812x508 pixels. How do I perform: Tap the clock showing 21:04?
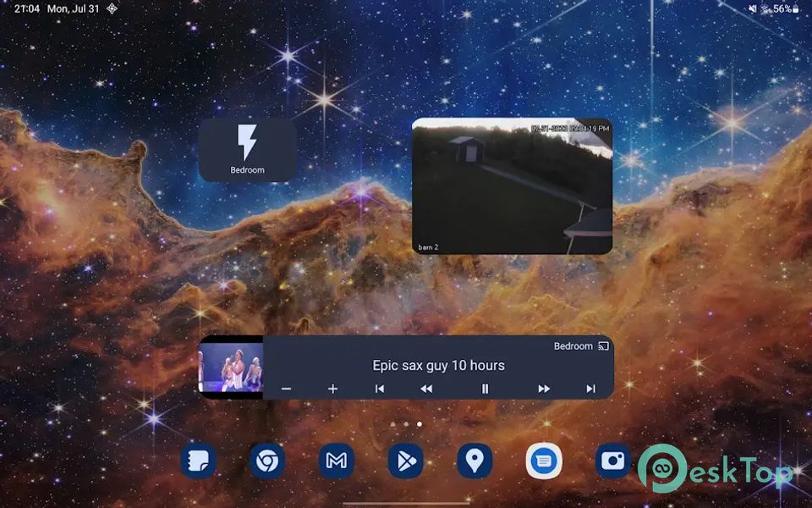pos(27,8)
